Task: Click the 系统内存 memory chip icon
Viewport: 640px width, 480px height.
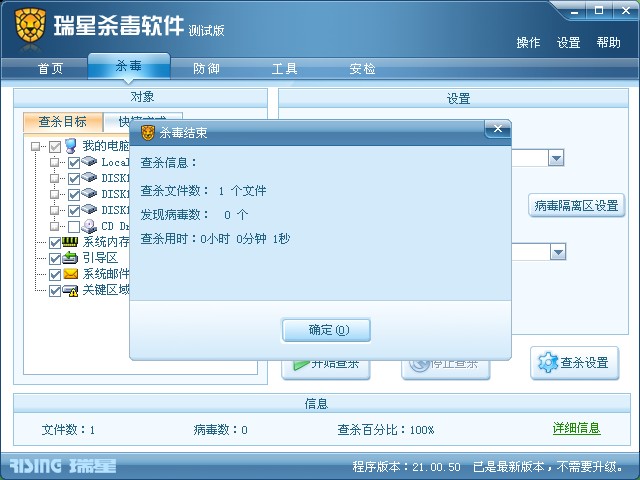Action: click(70, 242)
